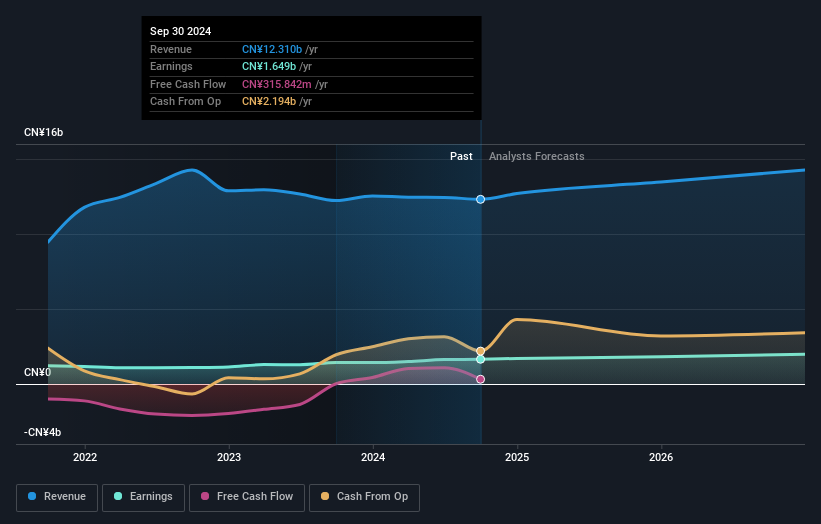This screenshot has height=524, width=821.
Task: Click the Analysts Forecasts label
Action: tap(537, 156)
